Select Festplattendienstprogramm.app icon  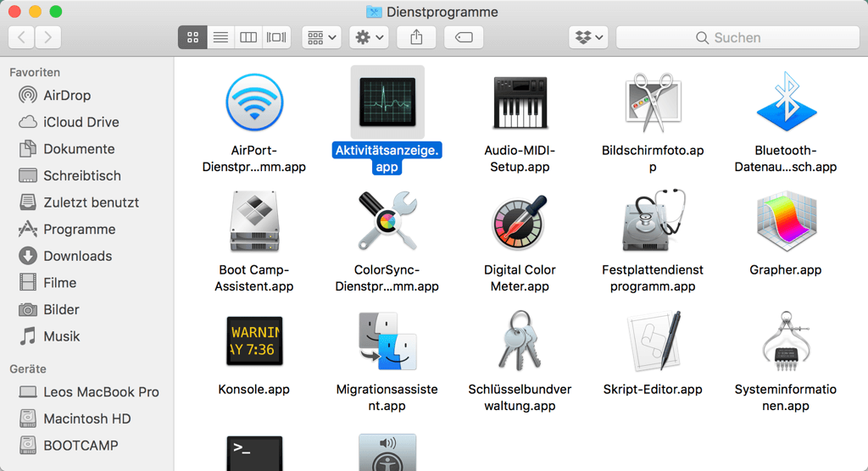[654, 221]
